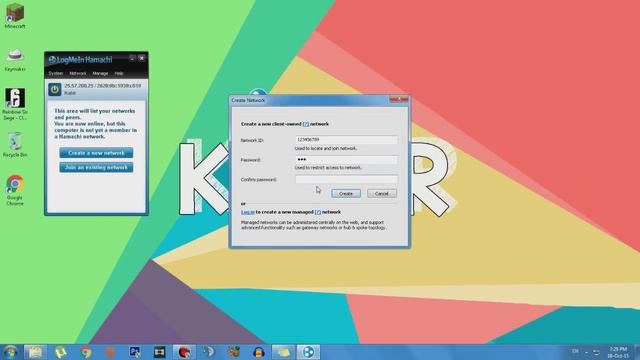Image resolution: width=640 pixels, height=360 pixels.
Task: Click the dark square taskbar icon
Action: pos(160,352)
